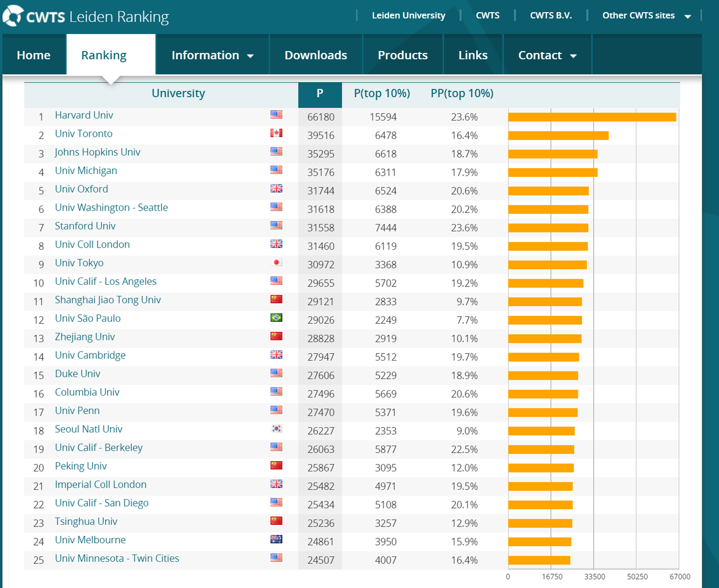
Task: Click the Australia flag beside Univ Melbourne
Action: (x=276, y=539)
